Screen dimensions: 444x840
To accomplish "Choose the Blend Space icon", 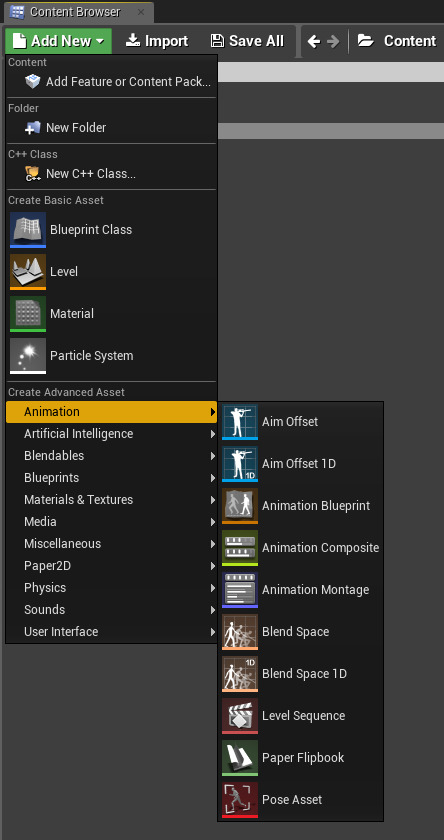I will tap(240, 632).
